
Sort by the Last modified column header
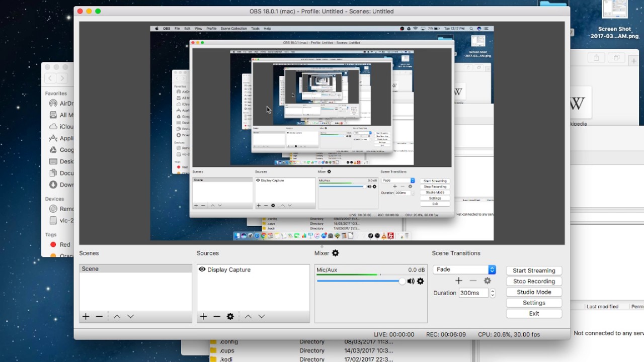[x=602, y=306]
